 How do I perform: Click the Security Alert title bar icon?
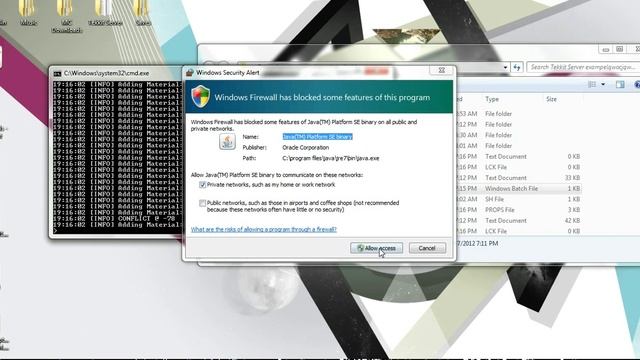189,73
